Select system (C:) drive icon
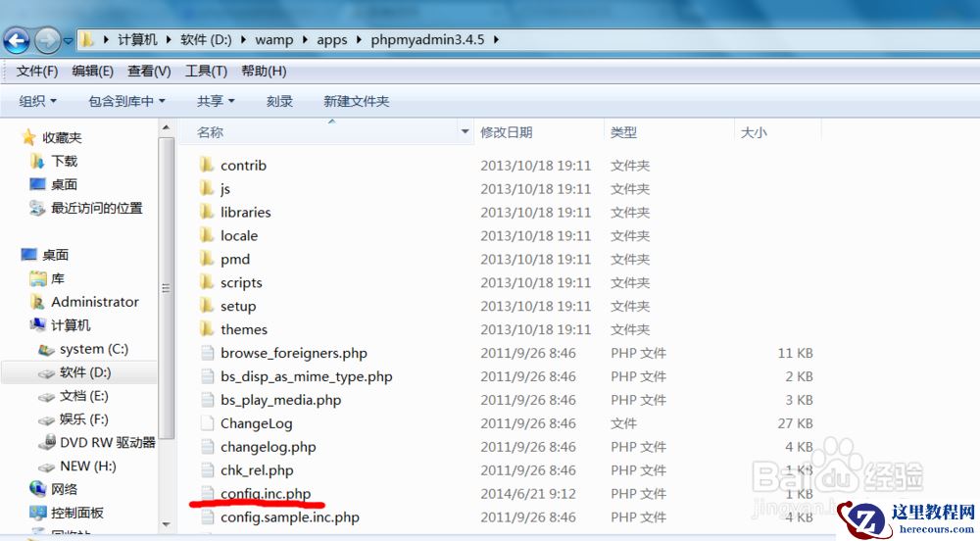This screenshot has height=541, width=980. tap(46, 349)
